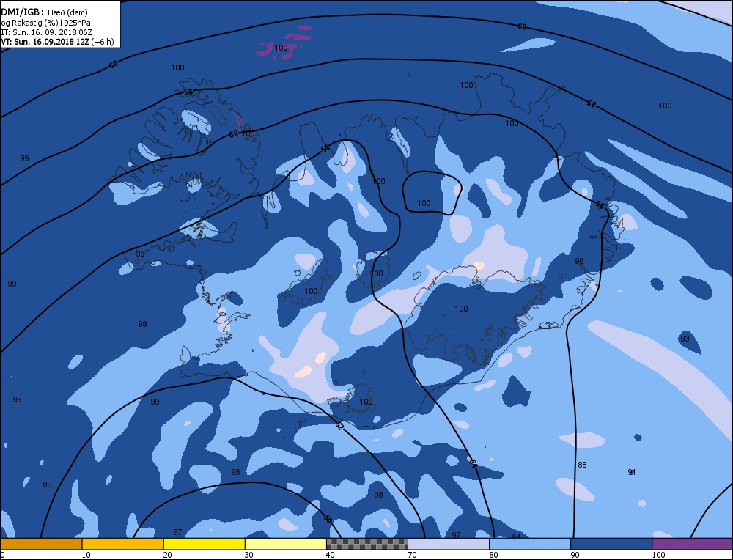Pick the lavender 70–80 legend swatch
The width and height of the screenshot is (733, 560).
(449, 544)
